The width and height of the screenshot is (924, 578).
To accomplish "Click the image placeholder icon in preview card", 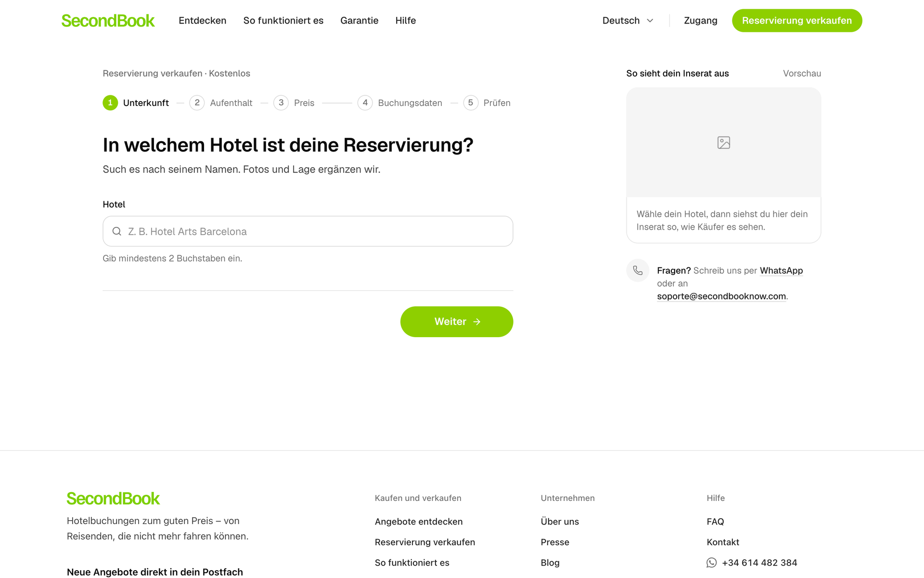I will [724, 143].
